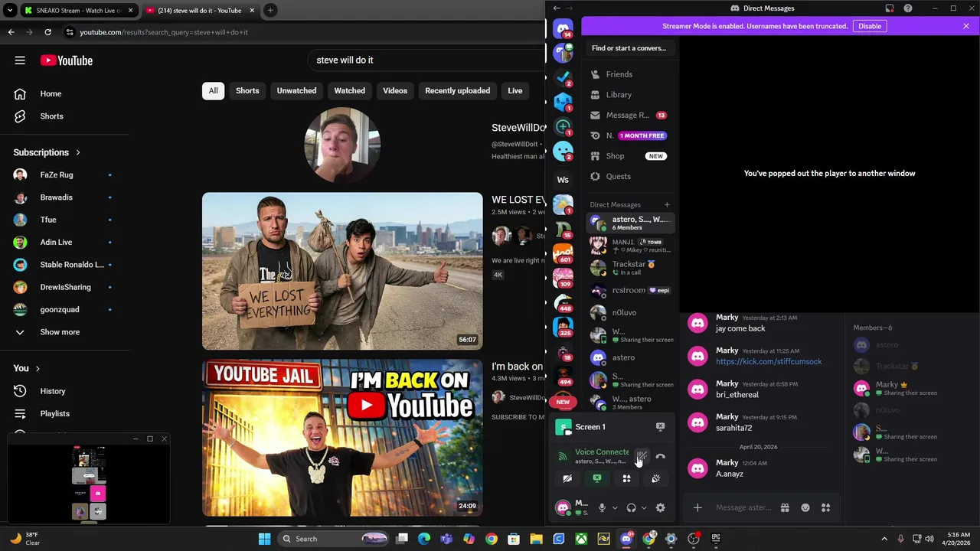Open gift icon in message bar

click(785, 507)
